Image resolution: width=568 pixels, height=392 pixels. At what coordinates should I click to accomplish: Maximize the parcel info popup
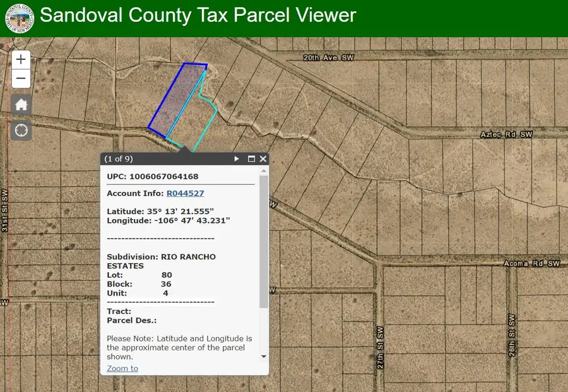tap(251, 158)
